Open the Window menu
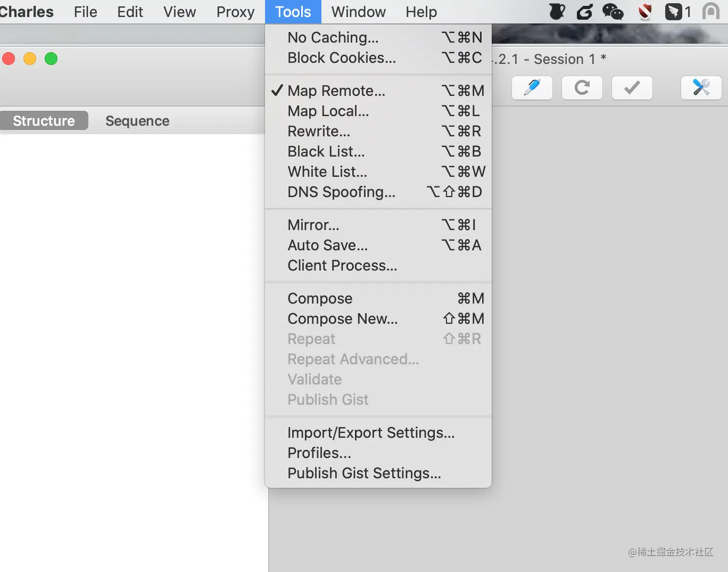This screenshot has width=728, height=572. (x=358, y=12)
